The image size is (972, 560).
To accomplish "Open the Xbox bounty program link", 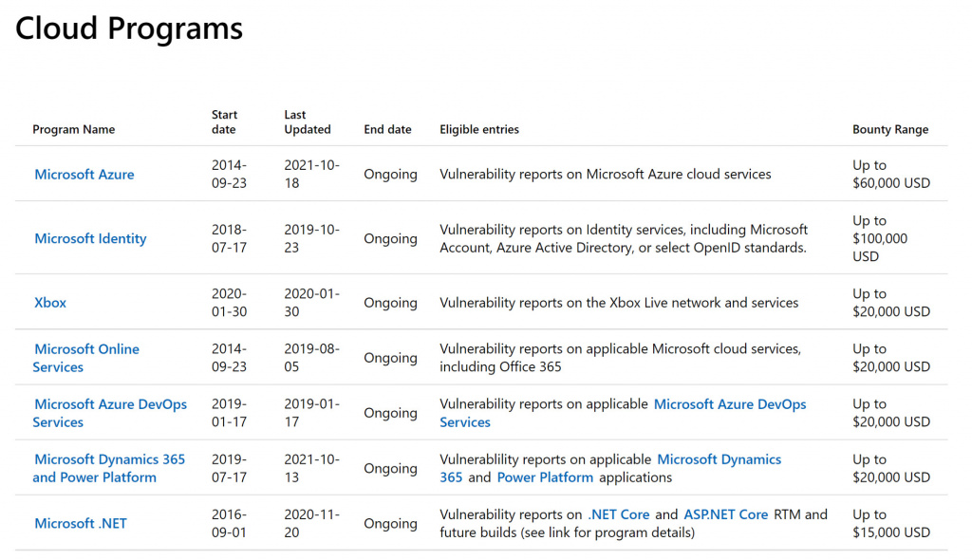I will point(50,303).
